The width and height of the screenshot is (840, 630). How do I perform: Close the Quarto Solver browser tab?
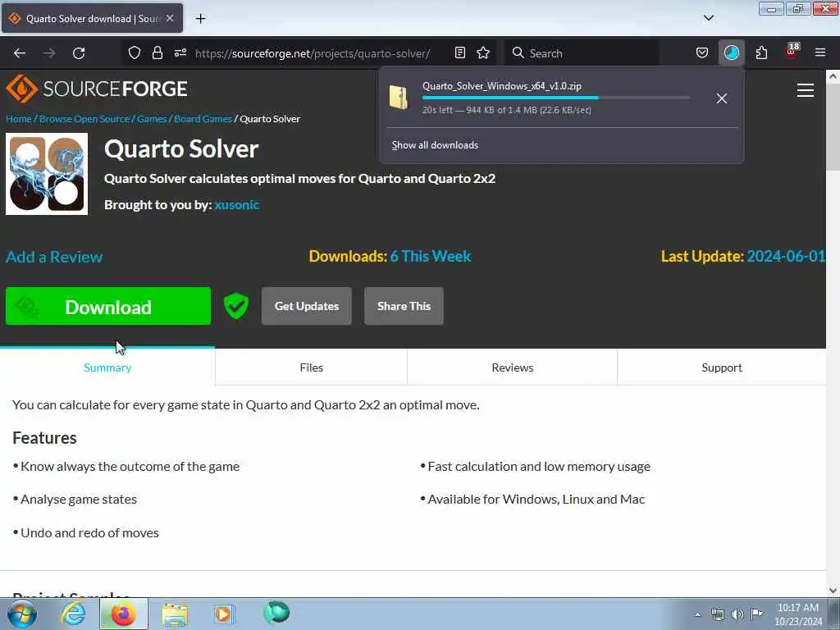[x=170, y=18]
